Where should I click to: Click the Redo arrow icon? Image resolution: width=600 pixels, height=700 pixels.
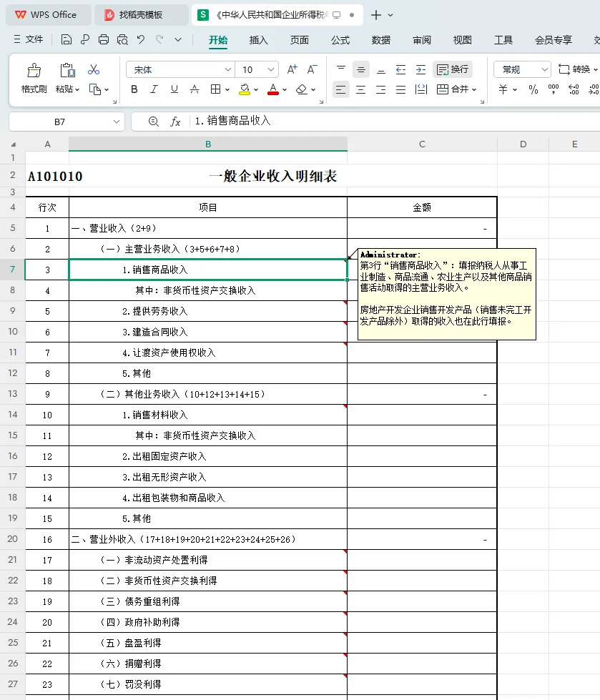(x=159, y=40)
